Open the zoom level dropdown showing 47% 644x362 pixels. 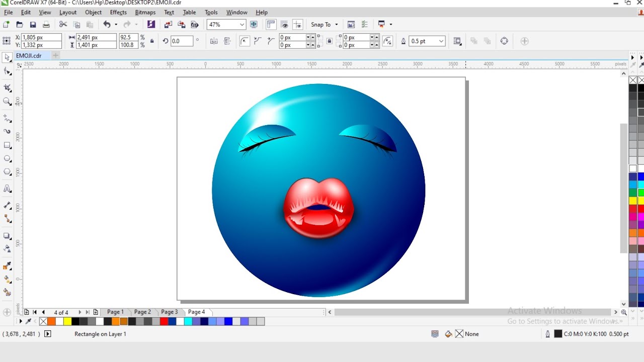coord(242,24)
